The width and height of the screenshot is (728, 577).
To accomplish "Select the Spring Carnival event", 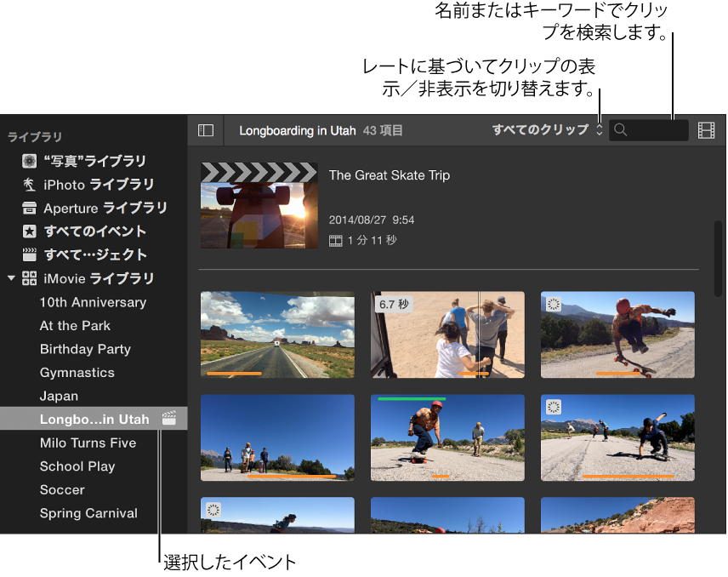I will click(x=88, y=513).
